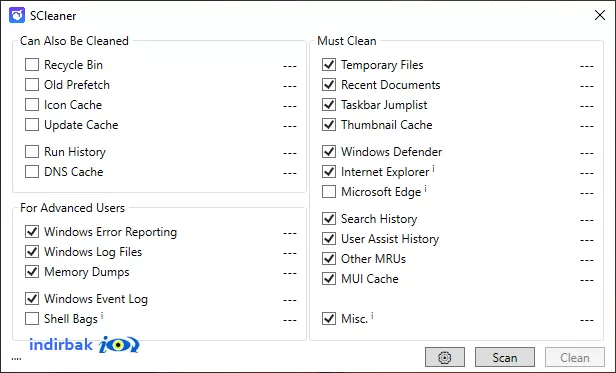Click the Temporary Files size value dashes
The height and width of the screenshot is (373, 616).
coord(587,66)
